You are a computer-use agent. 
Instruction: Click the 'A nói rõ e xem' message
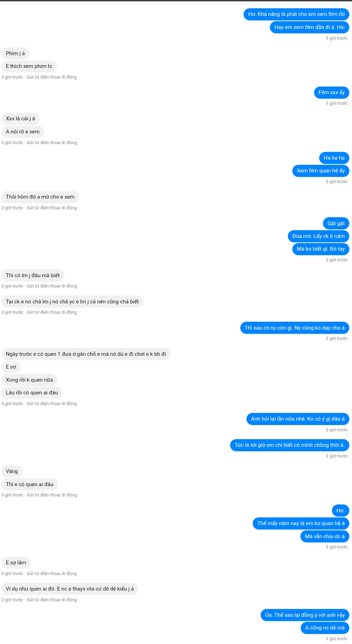click(23, 132)
